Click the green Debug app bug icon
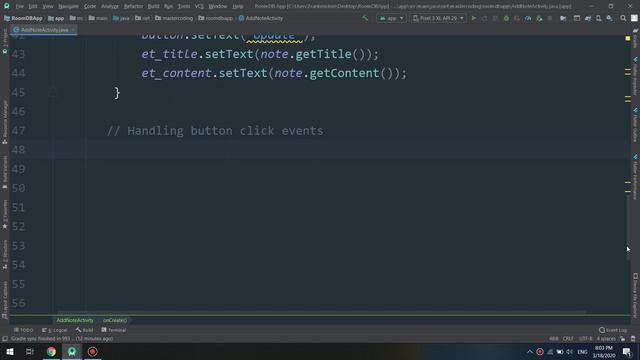The width and height of the screenshot is (640, 360). tap(506, 18)
